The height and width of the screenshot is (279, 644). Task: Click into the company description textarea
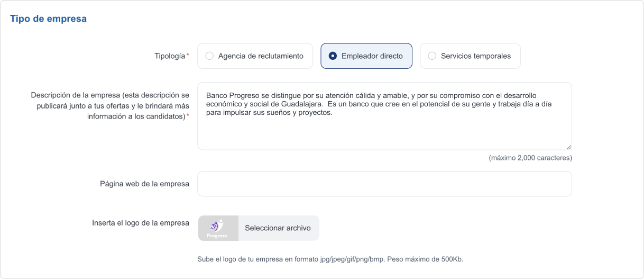(384, 116)
